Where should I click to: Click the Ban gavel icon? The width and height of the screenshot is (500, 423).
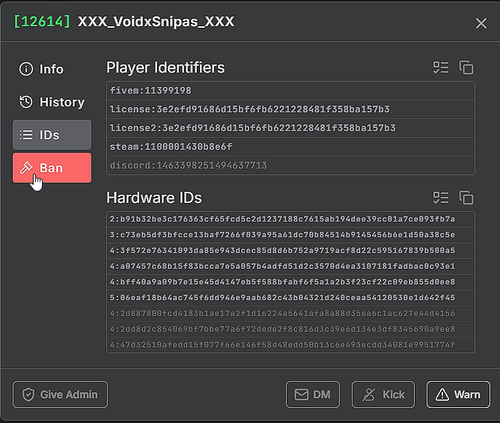pos(26,168)
